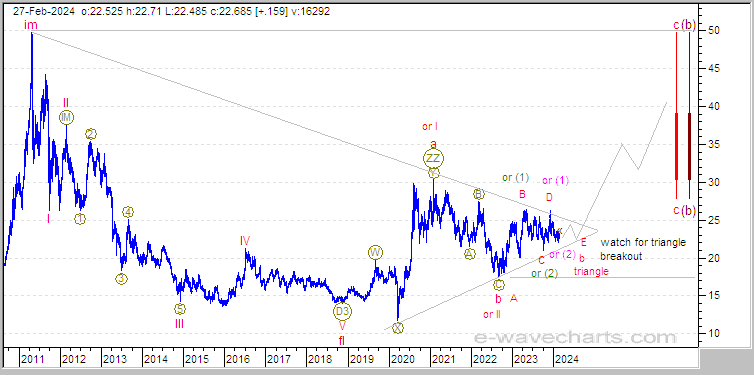
Task: Select the 2020 year label on time axis
Action: click(402, 359)
